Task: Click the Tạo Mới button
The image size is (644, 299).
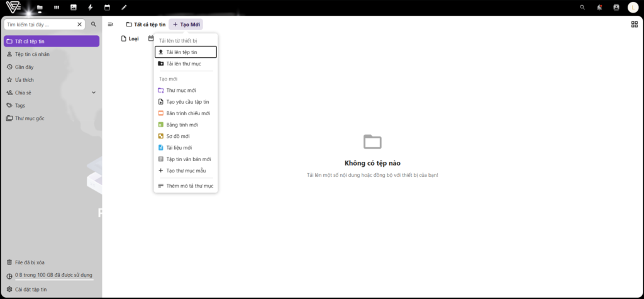Action: pos(186,25)
